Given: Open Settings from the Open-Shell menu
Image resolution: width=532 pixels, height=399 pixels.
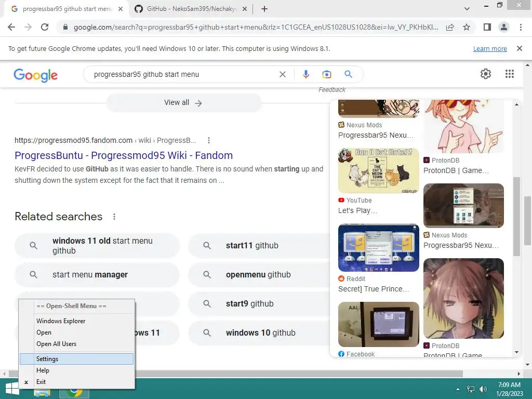Looking at the screenshot, I should click(x=77, y=359).
